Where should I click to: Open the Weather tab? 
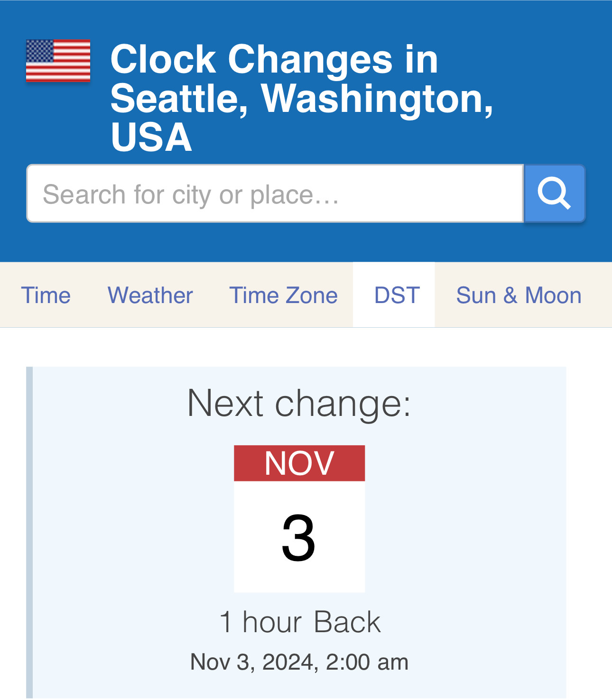[x=150, y=295]
